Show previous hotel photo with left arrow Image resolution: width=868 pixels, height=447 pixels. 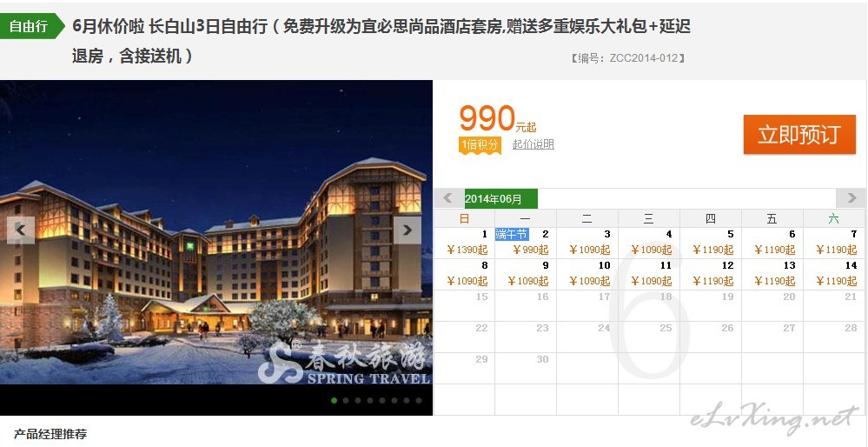21,230
